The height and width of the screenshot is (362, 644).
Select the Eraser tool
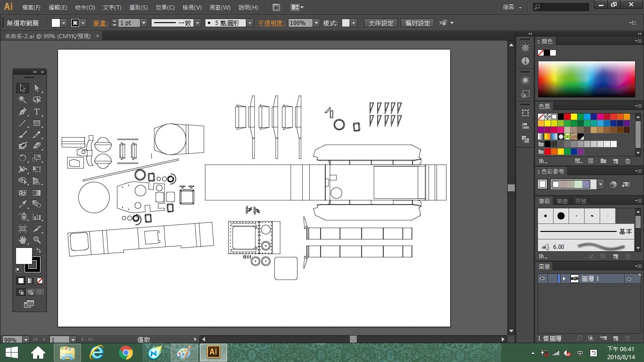click(x=37, y=146)
